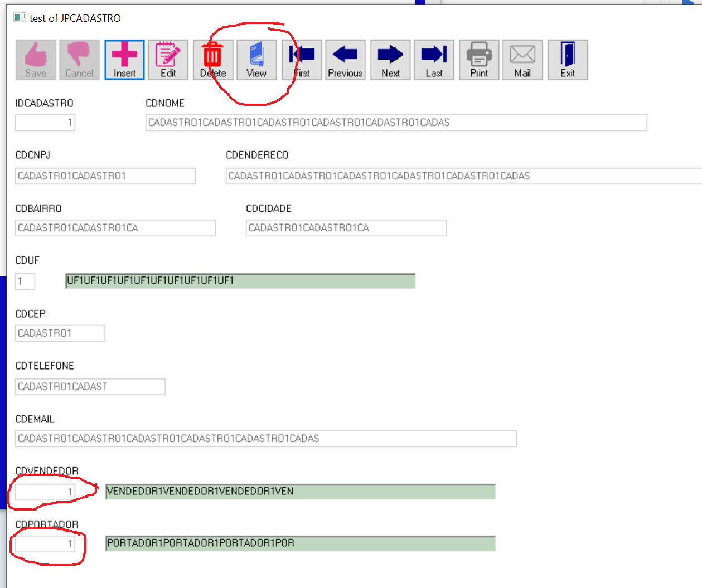Screen dimensions: 702x588
Task: Click the CDNOME label
Action: pyautogui.click(x=165, y=103)
